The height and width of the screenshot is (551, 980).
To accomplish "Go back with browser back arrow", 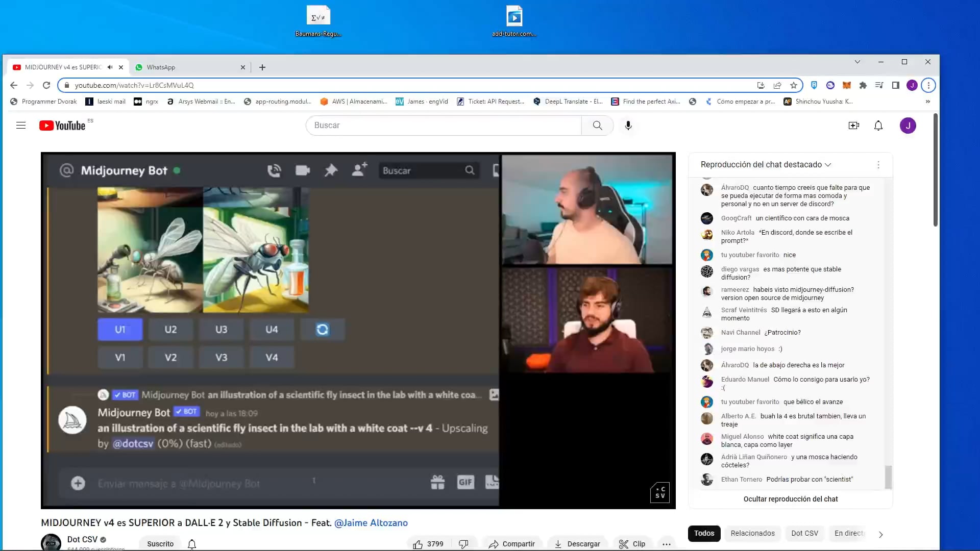I will [x=14, y=85].
